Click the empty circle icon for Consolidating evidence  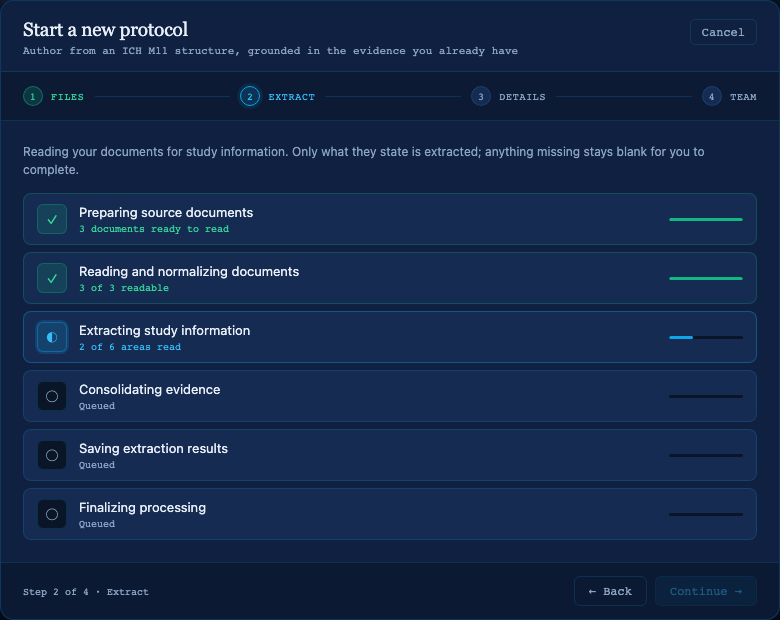[52, 396]
